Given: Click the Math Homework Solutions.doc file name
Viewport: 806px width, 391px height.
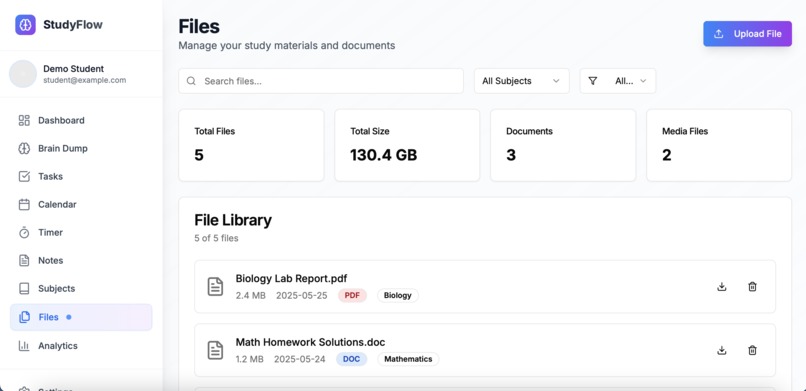Looking at the screenshot, I should tap(310, 342).
